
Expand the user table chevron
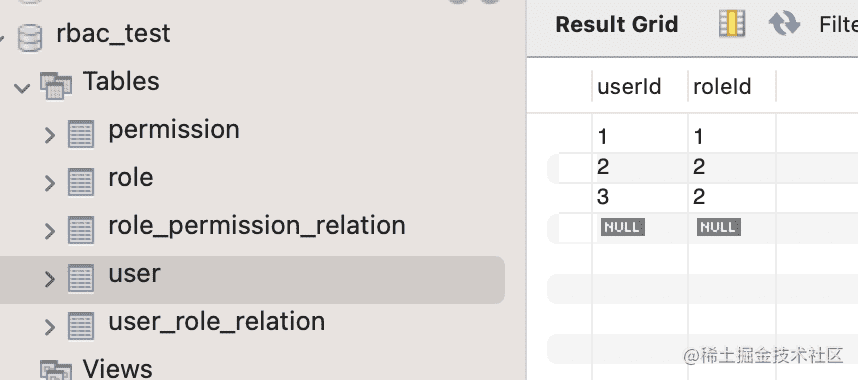(x=50, y=279)
